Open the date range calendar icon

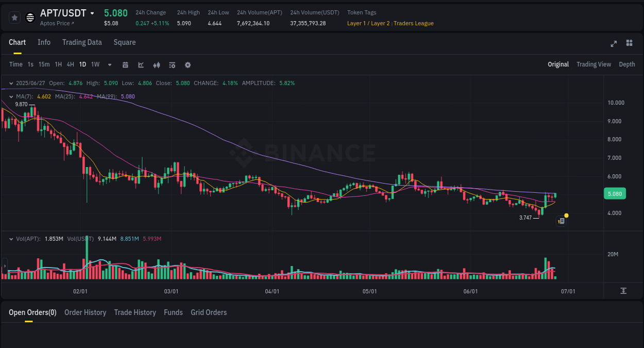125,64
